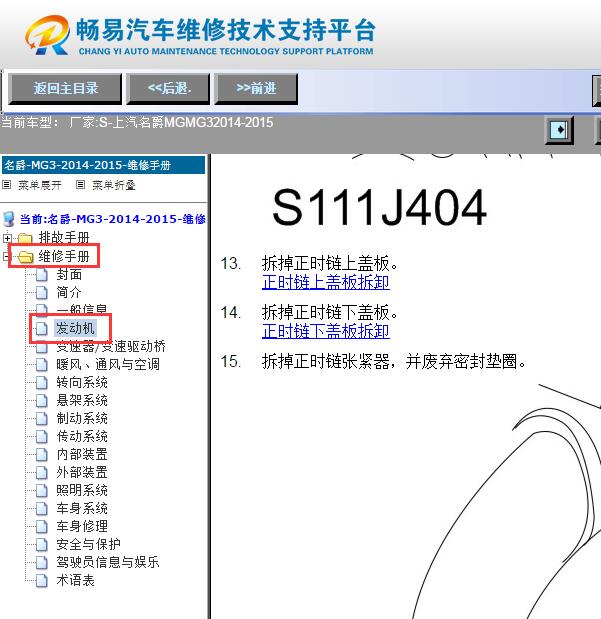Click the document icon beside 制动系统
The height and width of the screenshot is (619, 601).
(41, 418)
